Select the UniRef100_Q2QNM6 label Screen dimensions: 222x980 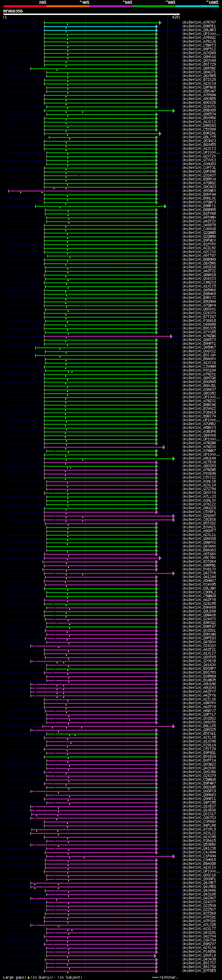(x=199, y=237)
